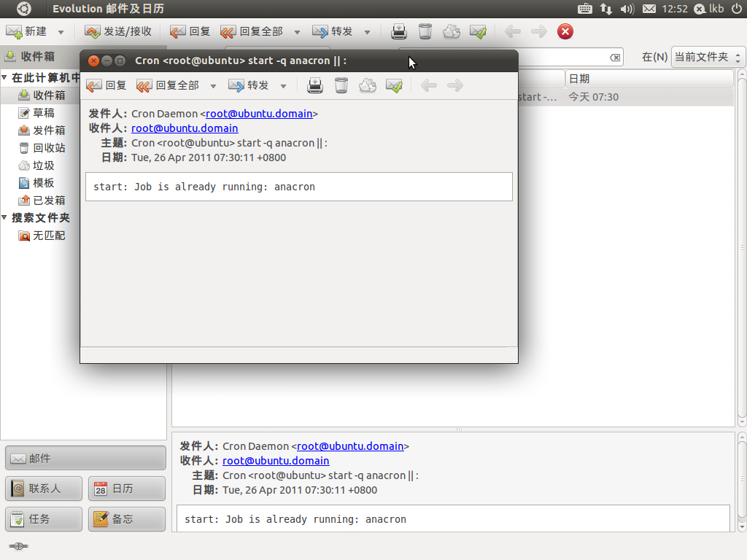Click the trash delete icon in main toolbar

425,32
